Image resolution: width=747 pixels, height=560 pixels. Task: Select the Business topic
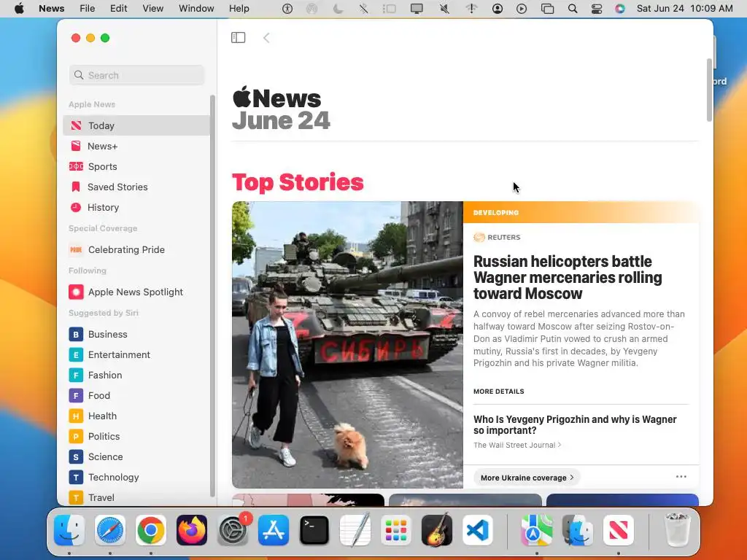[x=136, y=334]
